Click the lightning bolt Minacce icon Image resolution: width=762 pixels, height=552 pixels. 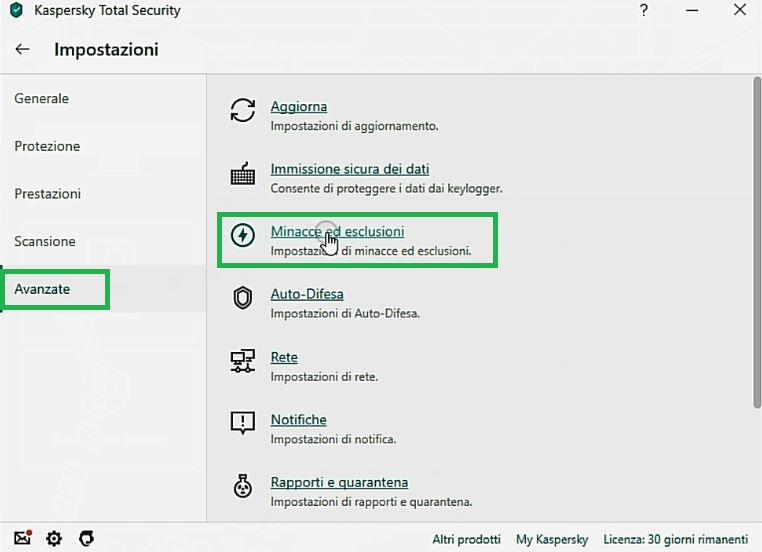click(x=242, y=236)
